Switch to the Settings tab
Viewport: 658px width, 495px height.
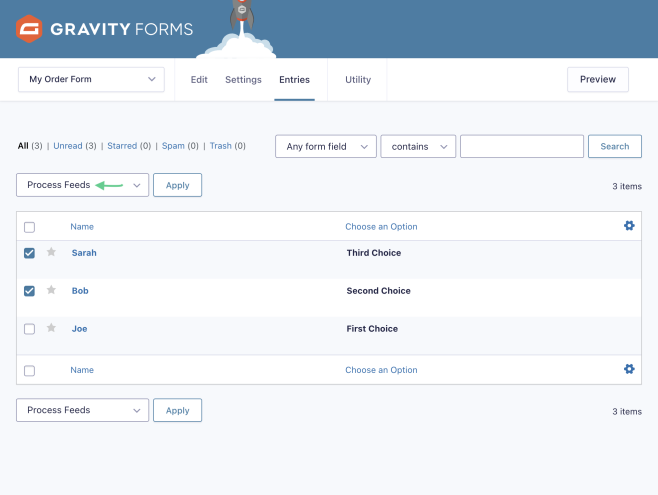coord(243,80)
